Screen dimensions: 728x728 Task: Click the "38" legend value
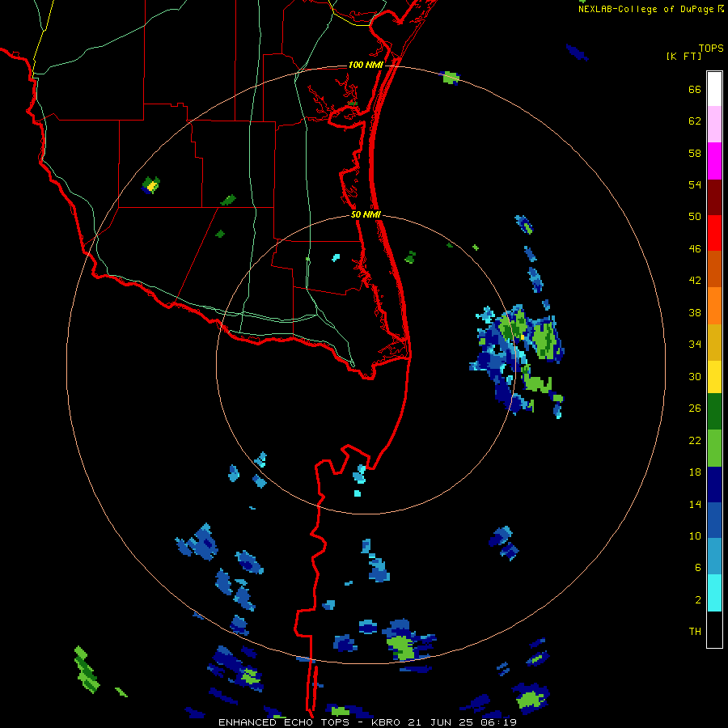[x=695, y=313]
